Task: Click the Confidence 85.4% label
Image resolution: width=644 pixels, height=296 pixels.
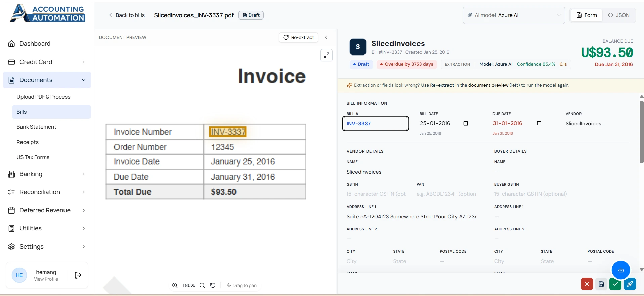Action: [536, 64]
